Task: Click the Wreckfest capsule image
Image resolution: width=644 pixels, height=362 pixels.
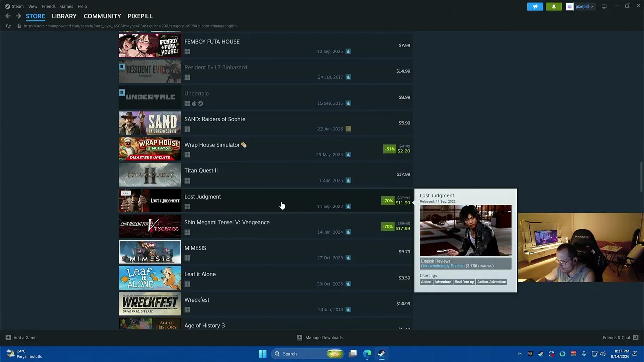Action: click(x=150, y=304)
